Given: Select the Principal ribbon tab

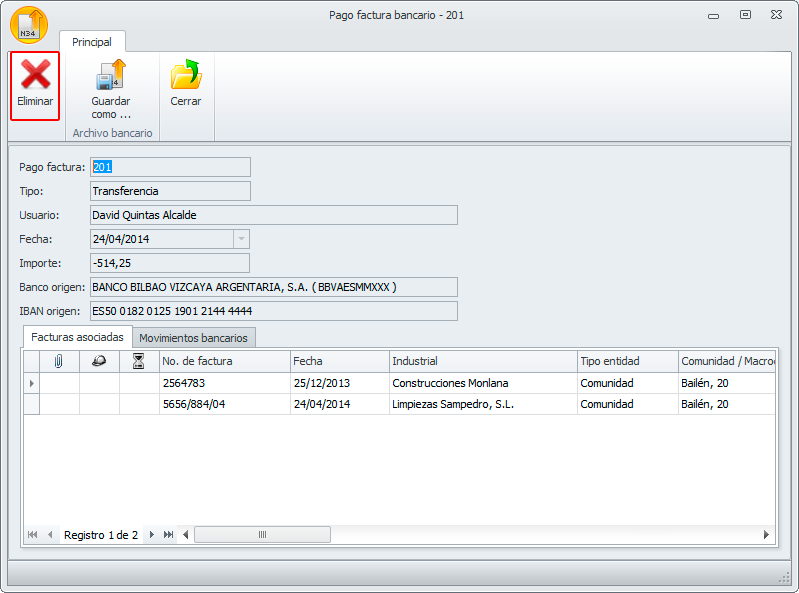Looking at the screenshot, I should [92, 42].
